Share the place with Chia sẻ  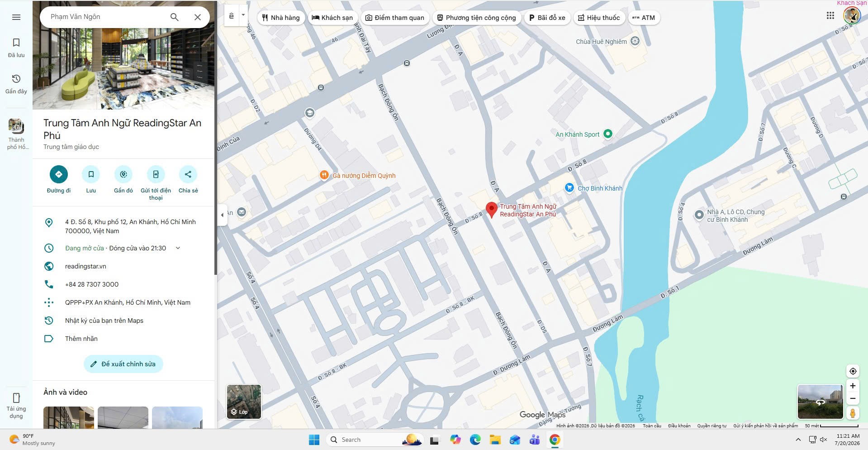click(188, 180)
